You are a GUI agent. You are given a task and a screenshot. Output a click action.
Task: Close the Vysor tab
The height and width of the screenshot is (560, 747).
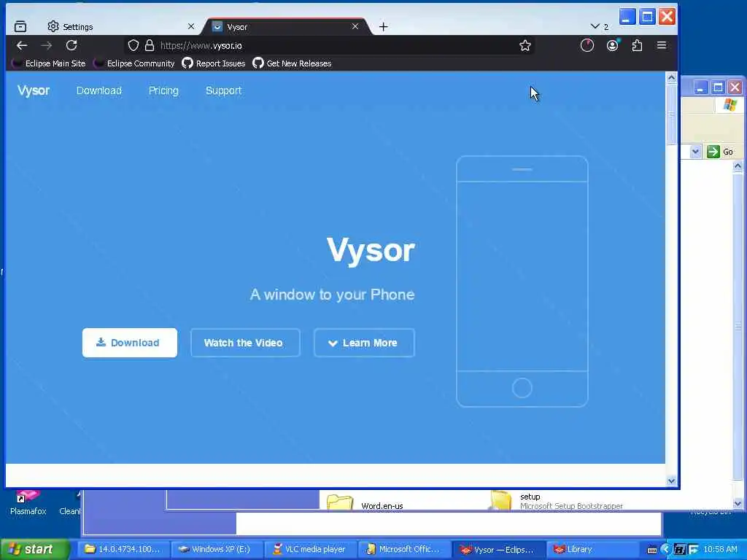pyautogui.click(x=355, y=27)
